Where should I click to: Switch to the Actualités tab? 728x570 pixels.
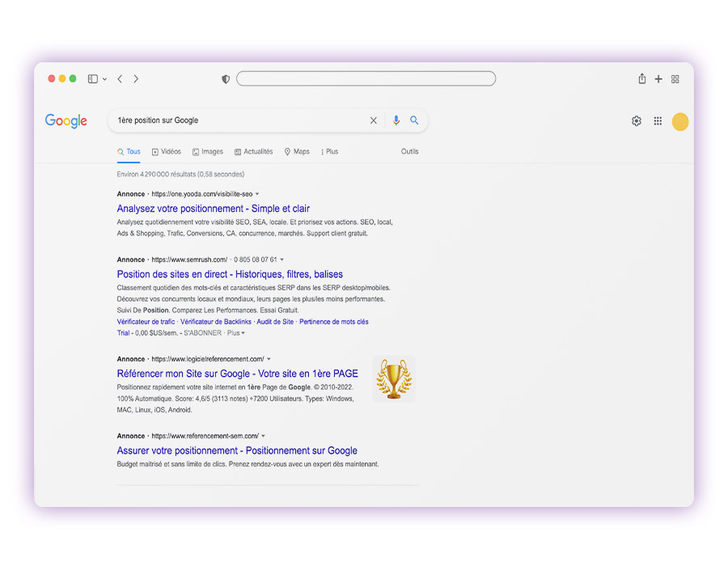click(x=253, y=152)
